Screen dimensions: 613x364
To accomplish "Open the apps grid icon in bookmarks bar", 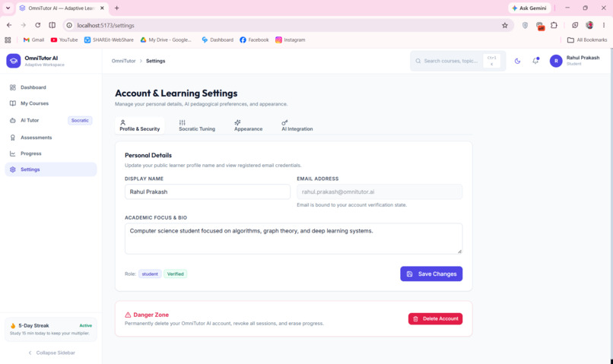I will tap(8, 40).
